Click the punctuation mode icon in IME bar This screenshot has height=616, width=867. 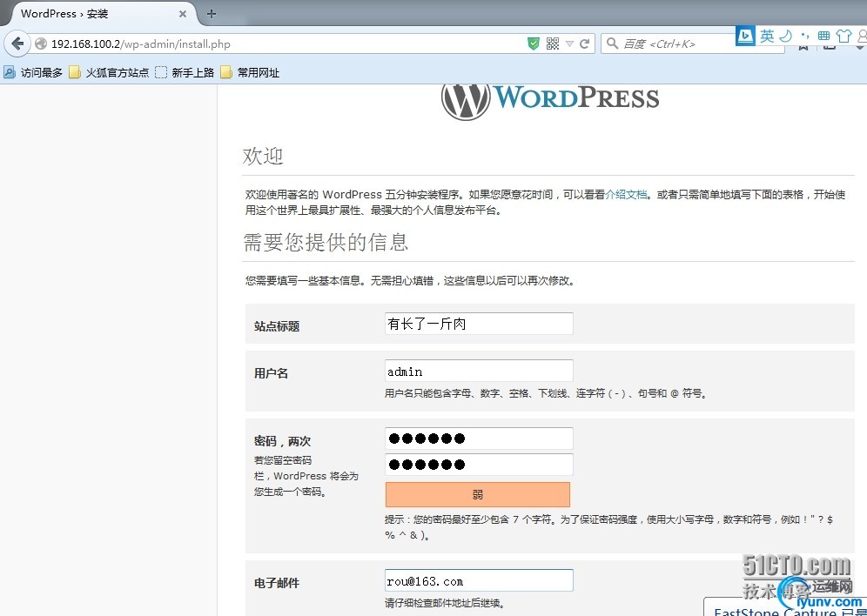click(805, 37)
